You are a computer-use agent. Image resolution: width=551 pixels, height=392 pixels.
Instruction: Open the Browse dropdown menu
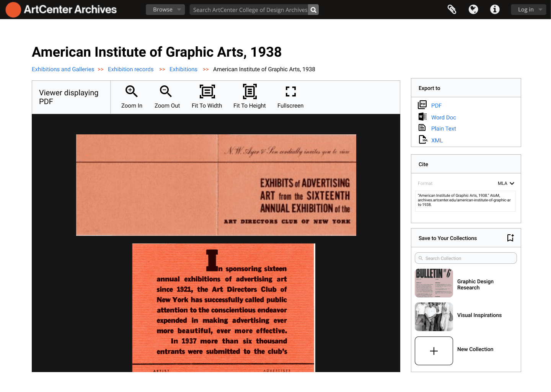(165, 10)
